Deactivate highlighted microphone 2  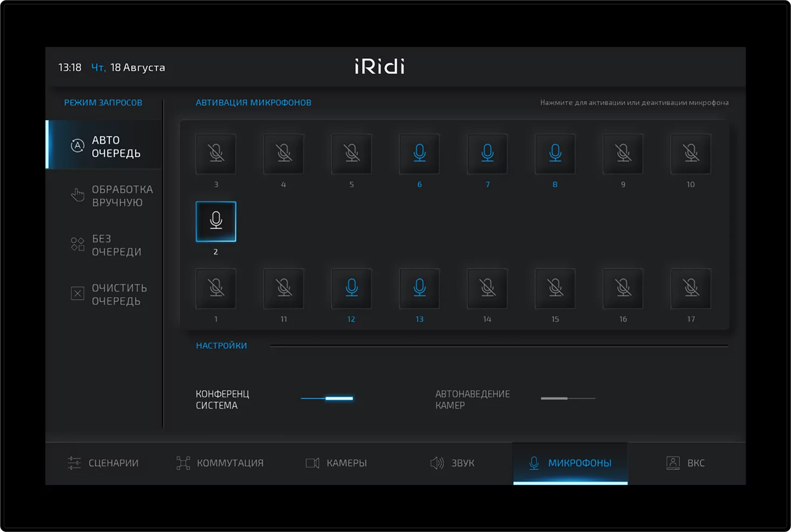[x=215, y=220]
